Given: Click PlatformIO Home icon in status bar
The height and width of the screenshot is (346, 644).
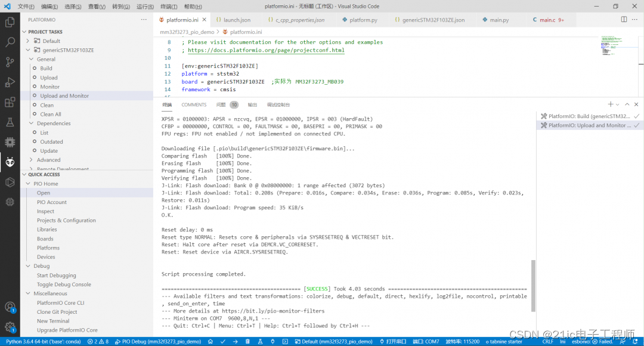Looking at the screenshot, I should click(210, 341).
